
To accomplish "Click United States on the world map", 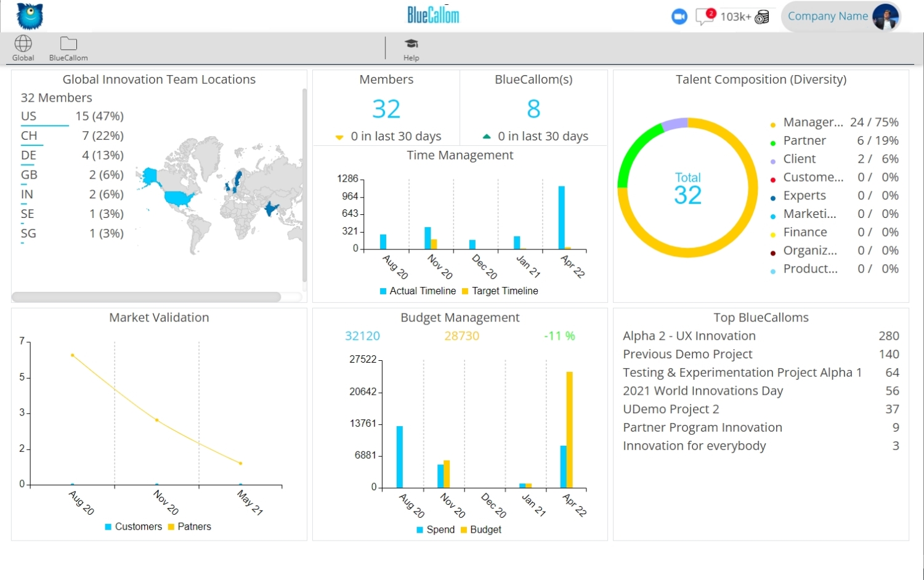I will [x=179, y=198].
